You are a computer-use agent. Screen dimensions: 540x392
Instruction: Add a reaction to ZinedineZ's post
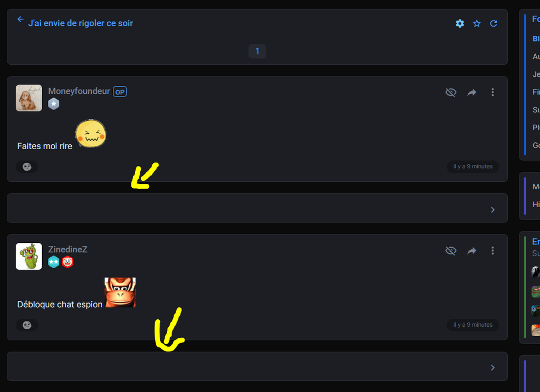pyautogui.click(x=27, y=325)
